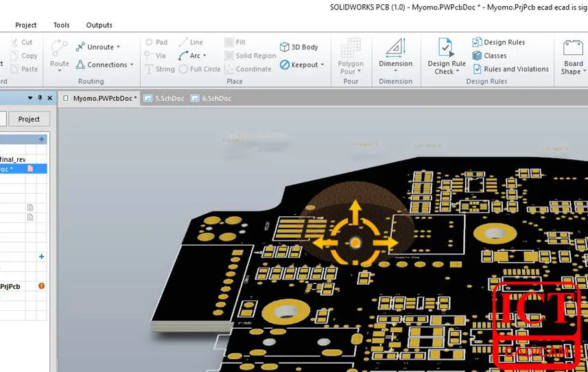Select the Full Circle tool

[200, 69]
